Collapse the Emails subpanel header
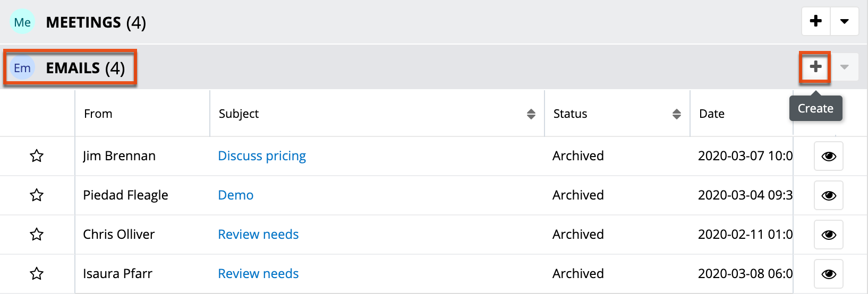The width and height of the screenshot is (868, 294). point(425,68)
